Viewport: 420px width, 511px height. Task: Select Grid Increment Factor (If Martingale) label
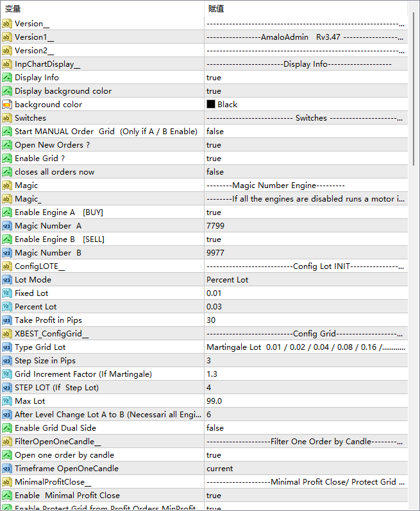pos(83,374)
